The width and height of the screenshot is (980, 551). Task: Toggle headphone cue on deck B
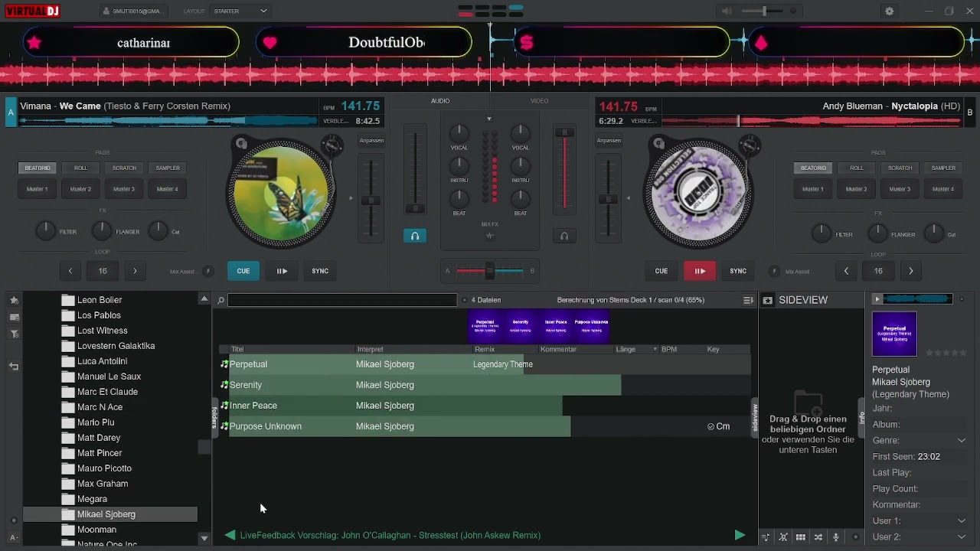point(564,236)
